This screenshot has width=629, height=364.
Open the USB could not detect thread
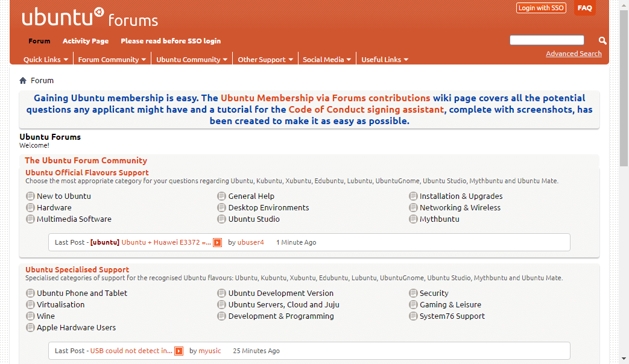tap(131, 351)
